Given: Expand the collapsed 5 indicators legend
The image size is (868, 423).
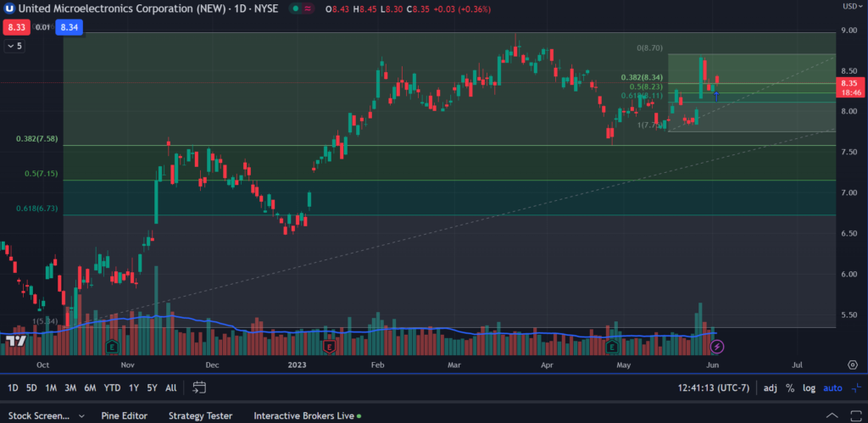Looking at the screenshot, I should [x=15, y=46].
